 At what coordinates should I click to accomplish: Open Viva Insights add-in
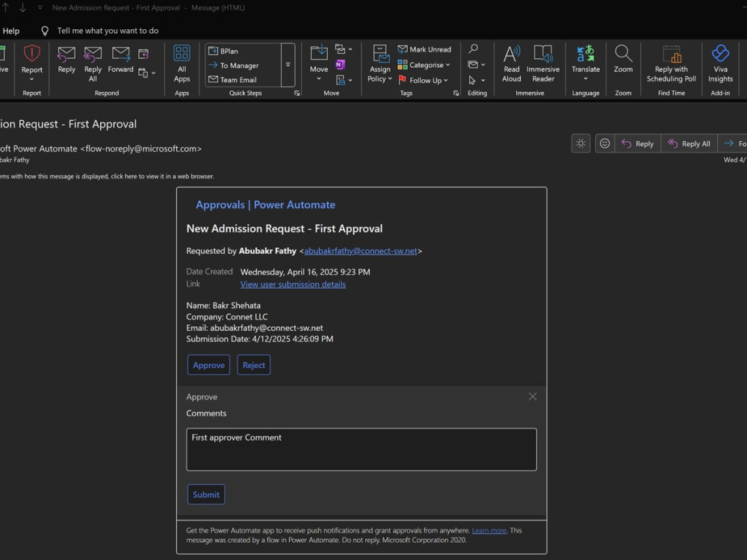coord(719,63)
